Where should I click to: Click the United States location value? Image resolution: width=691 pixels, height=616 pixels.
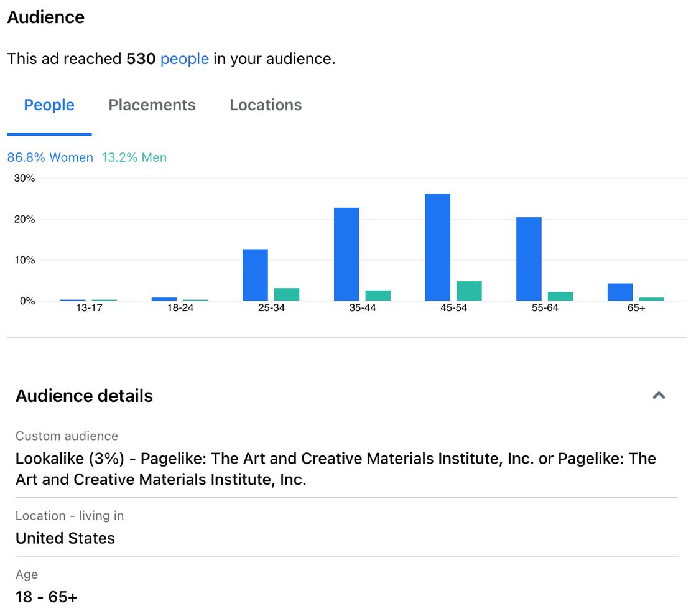(65, 538)
